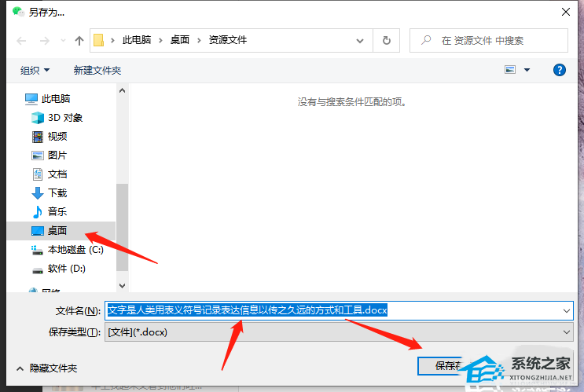Viewport: 584px width, 392px height.
Task: Open the view options dropdown arrow
Action: pos(527,70)
